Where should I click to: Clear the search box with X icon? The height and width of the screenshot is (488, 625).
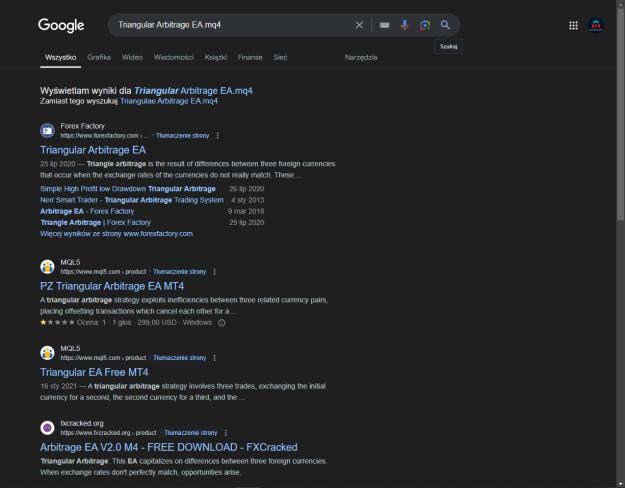[x=359, y=25]
